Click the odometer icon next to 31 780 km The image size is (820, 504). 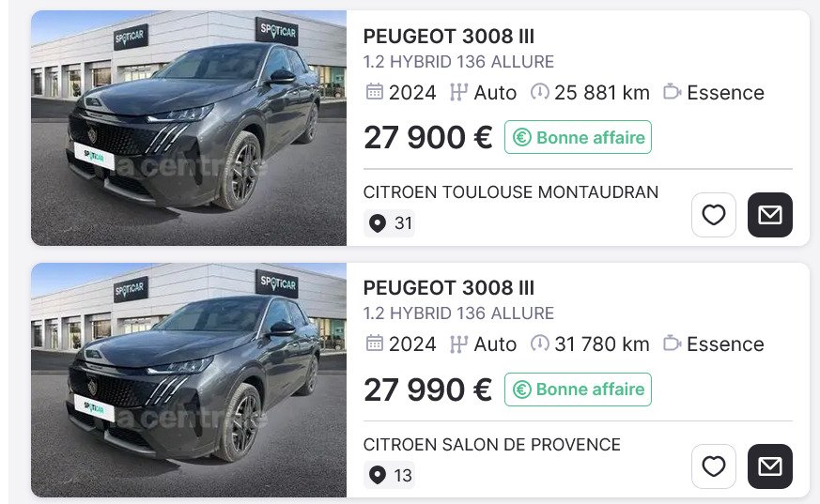pyautogui.click(x=540, y=344)
